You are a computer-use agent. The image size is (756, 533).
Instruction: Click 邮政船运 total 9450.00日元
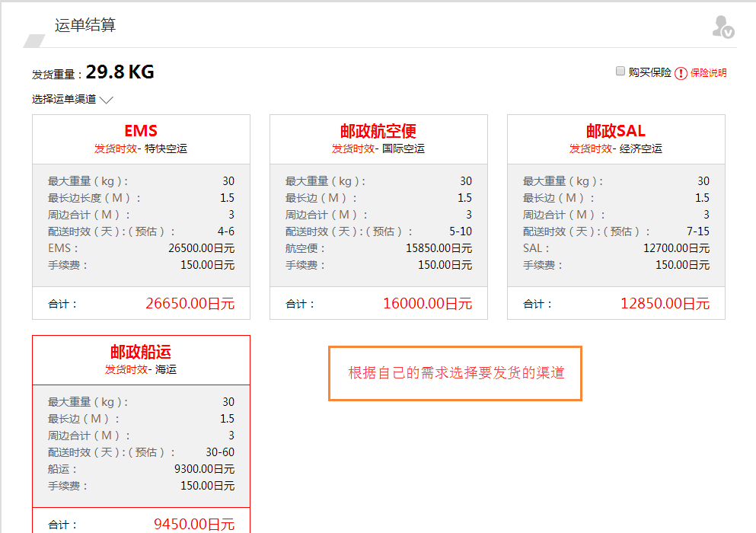point(194,524)
